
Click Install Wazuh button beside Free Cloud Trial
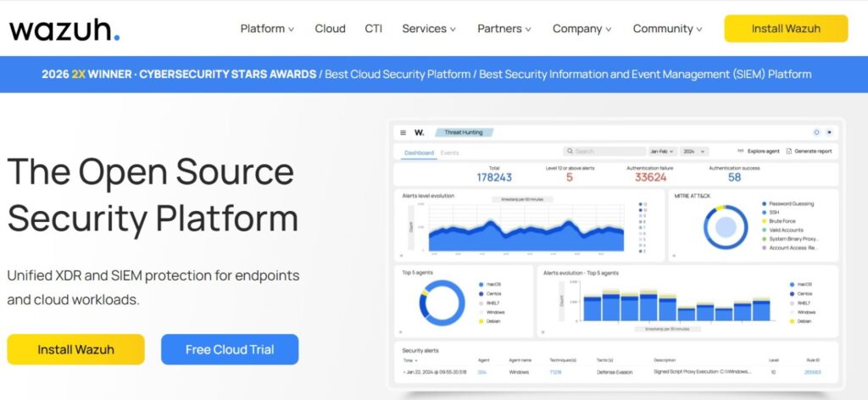(75, 350)
